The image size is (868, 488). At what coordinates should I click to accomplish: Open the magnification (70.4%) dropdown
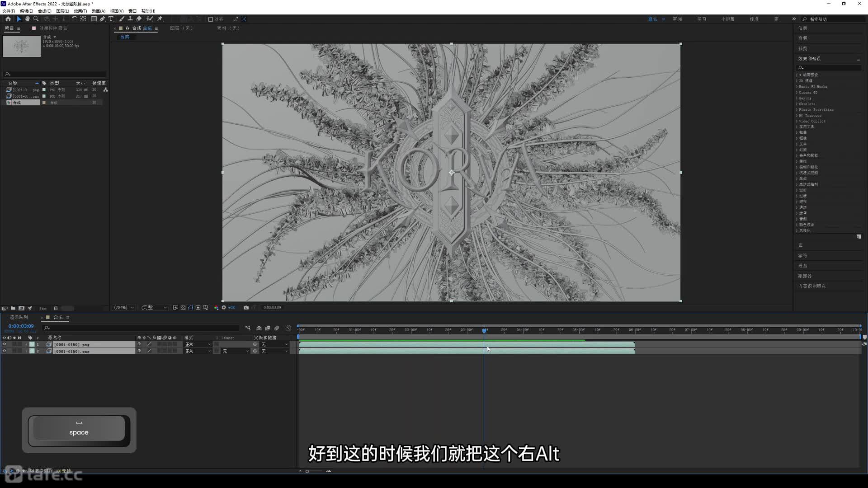coord(123,308)
